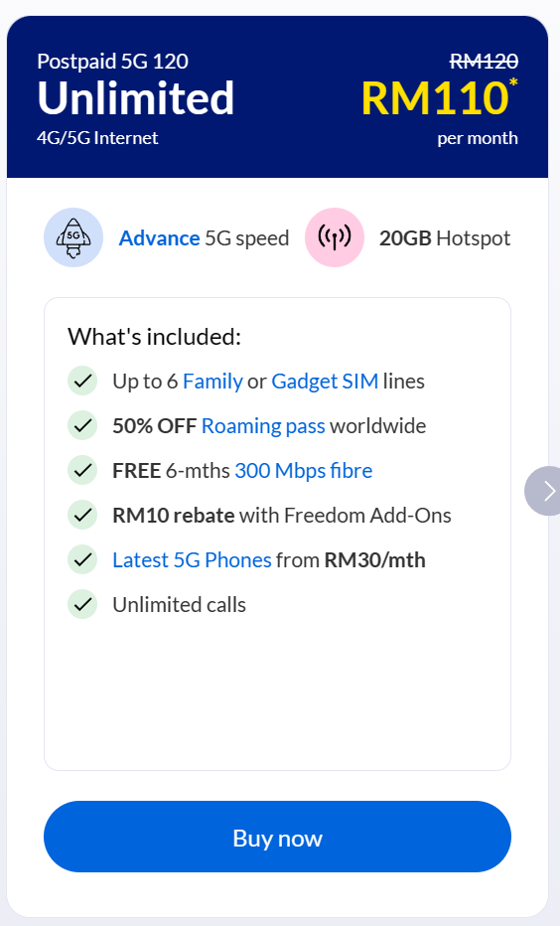This screenshot has height=926, width=560.
Task: Click checkmark next to 50% OFF Roaming pass
Action: point(82,426)
